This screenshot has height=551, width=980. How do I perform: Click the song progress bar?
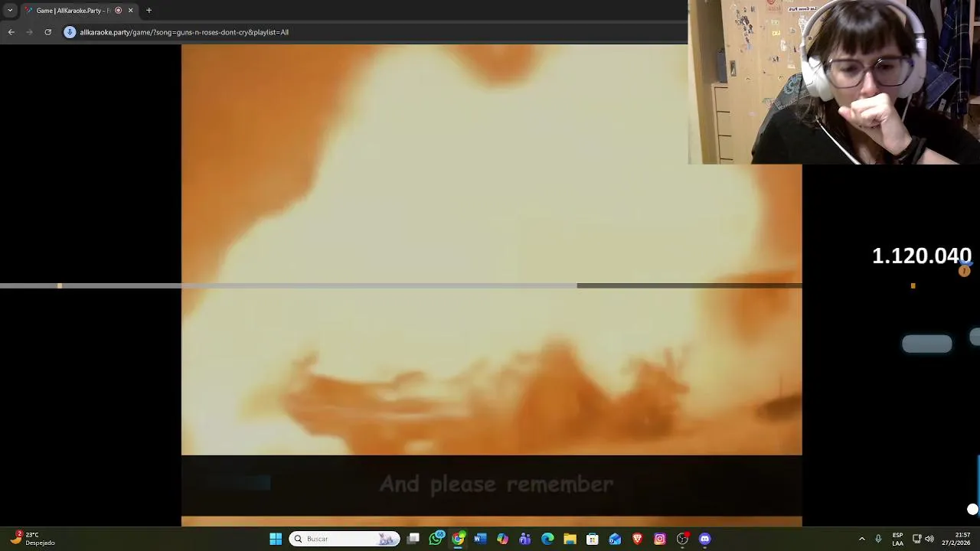pyautogui.click(x=401, y=285)
